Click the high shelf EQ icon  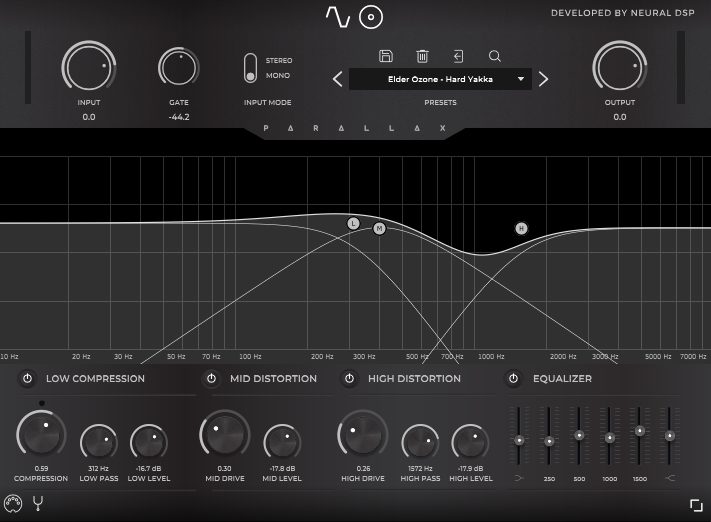point(670,478)
